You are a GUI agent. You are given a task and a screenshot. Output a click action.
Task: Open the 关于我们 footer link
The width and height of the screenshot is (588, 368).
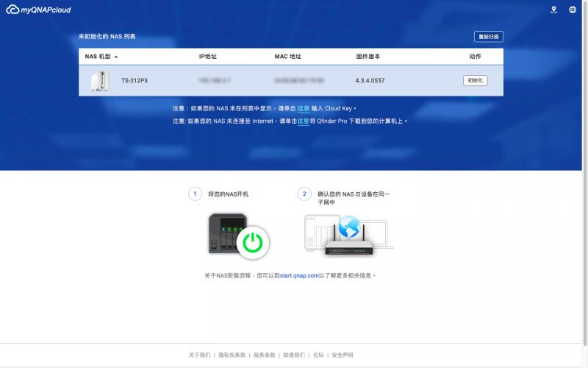[x=199, y=355]
